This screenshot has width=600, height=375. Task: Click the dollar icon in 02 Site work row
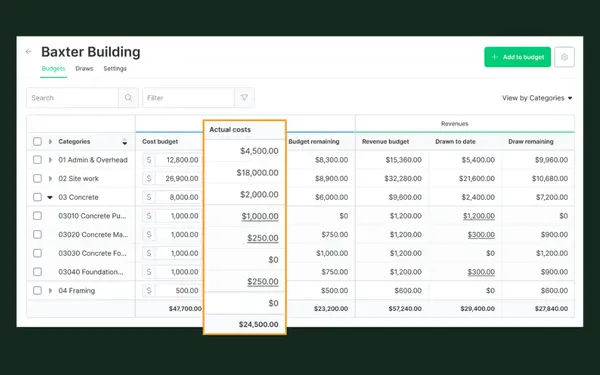coord(149,179)
